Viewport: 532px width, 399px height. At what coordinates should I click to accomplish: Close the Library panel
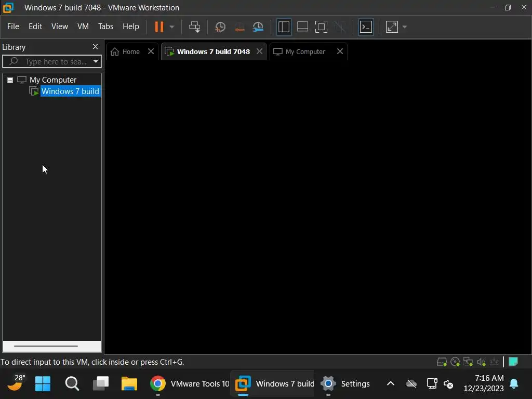coord(96,46)
